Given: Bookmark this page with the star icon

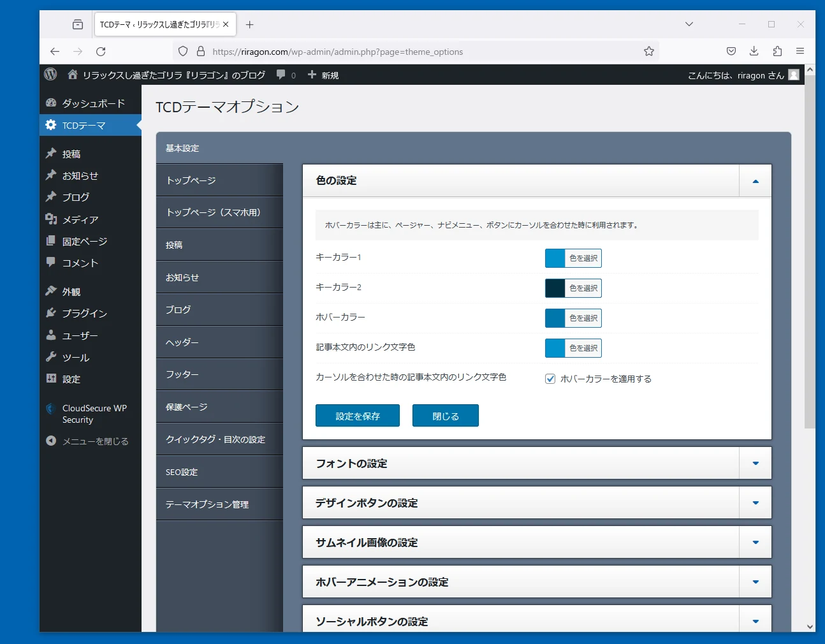Looking at the screenshot, I should click(x=648, y=52).
